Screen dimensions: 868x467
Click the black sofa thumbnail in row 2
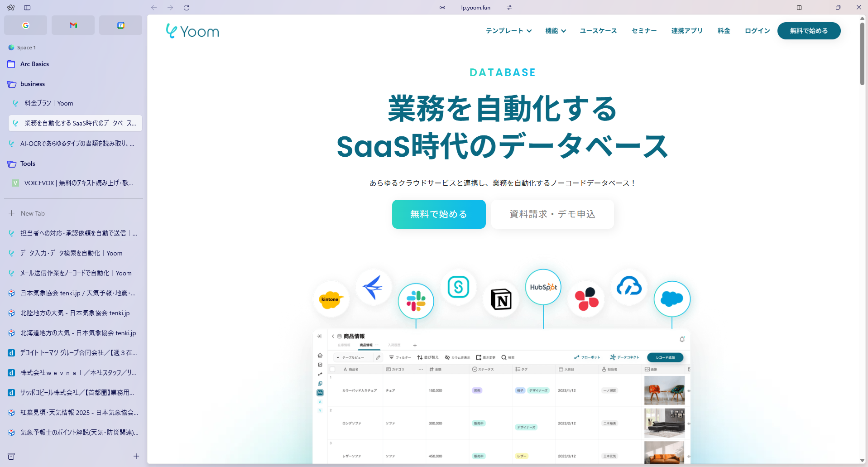(664, 423)
